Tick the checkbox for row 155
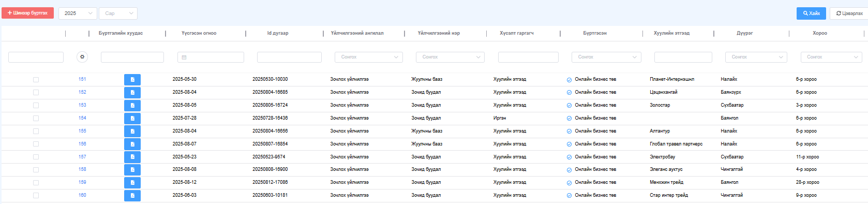The height and width of the screenshot is (204, 868). (36, 132)
